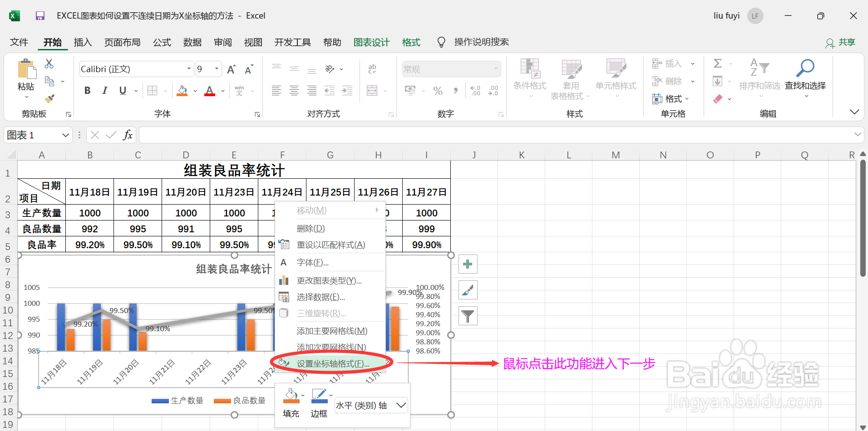Toggle center horizontal alignment
The image size is (868, 431).
pos(294,91)
